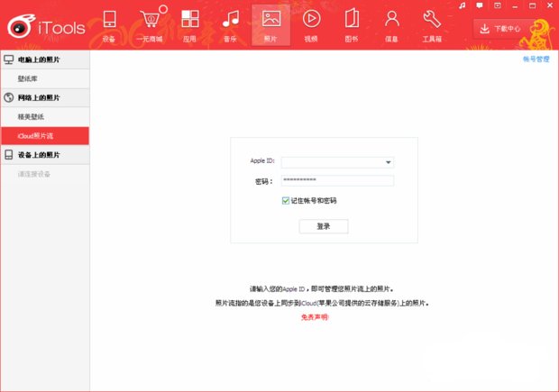Click 请连接设备 in the sidebar

coord(34,174)
